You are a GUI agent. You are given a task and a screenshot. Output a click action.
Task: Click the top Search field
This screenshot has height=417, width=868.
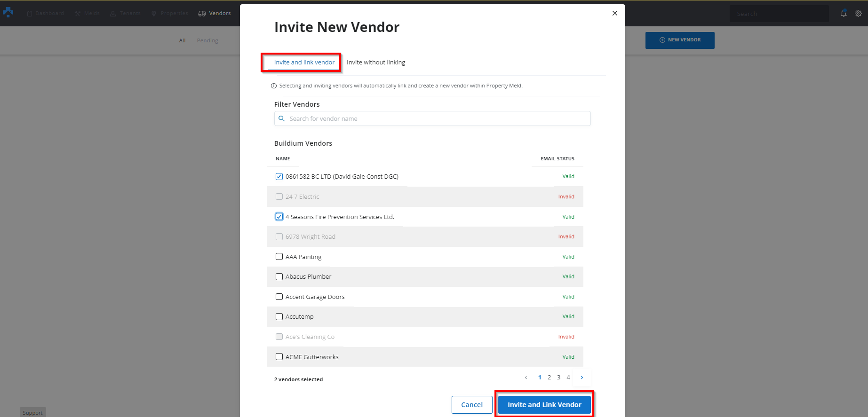[x=779, y=14]
